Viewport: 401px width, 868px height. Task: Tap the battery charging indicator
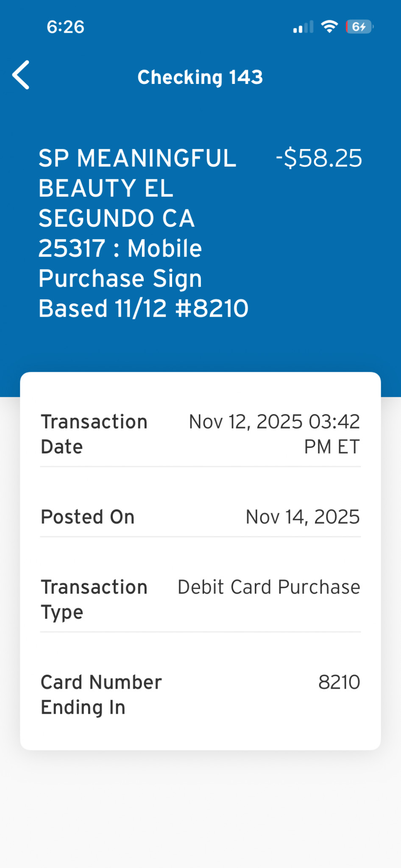coord(359,27)
